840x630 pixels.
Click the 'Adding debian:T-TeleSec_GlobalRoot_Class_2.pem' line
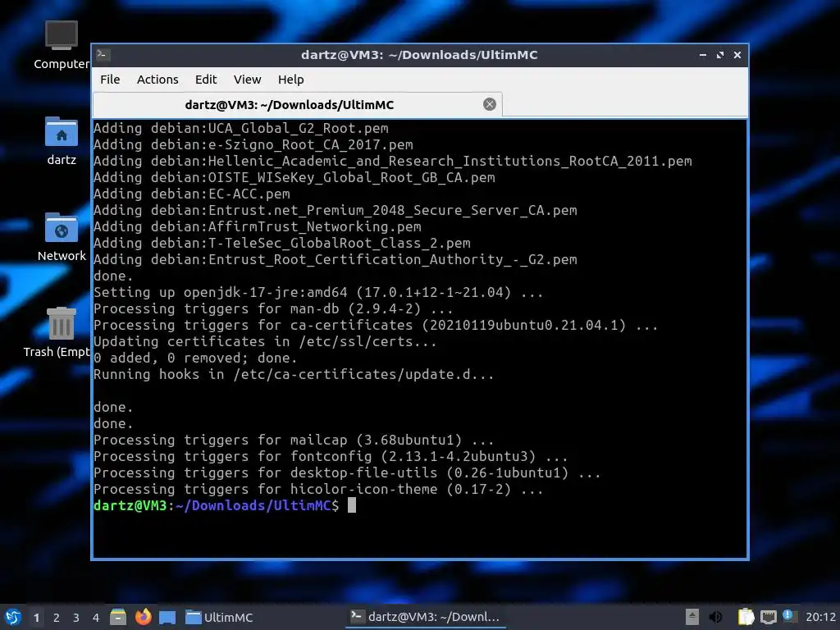[x=282, y=243]
